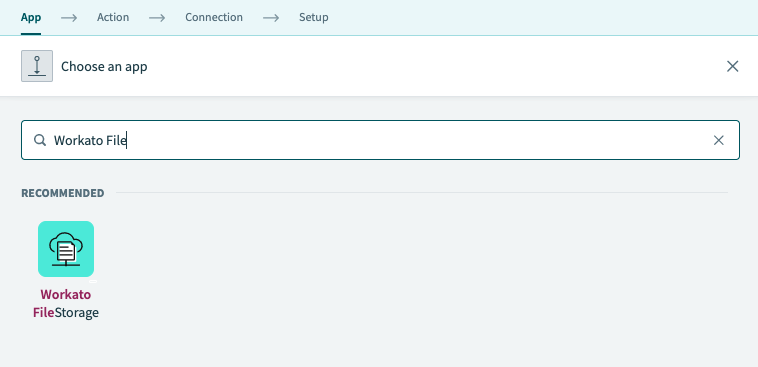
Task: Clear the search text with the X
Action: coord(718,140)
